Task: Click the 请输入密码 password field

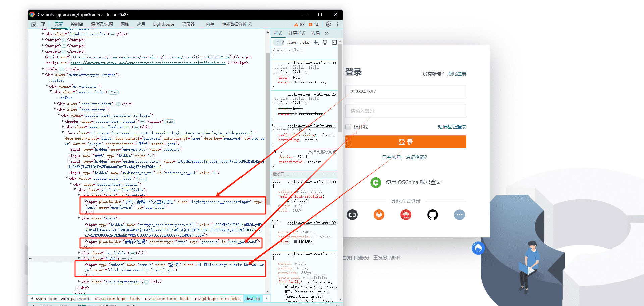Action: pos(406,111)
